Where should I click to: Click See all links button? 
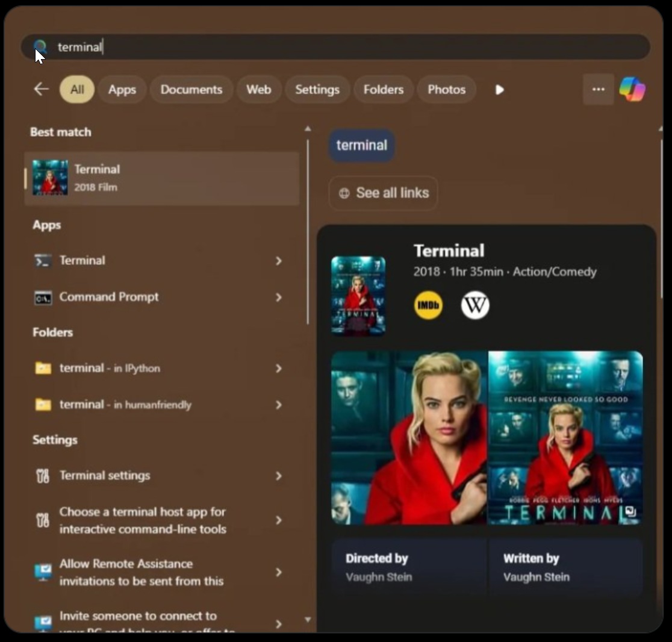point(383,193)
